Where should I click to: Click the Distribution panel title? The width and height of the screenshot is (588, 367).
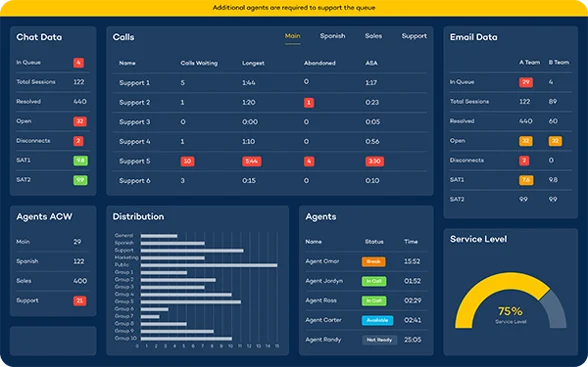click(138, 217)
